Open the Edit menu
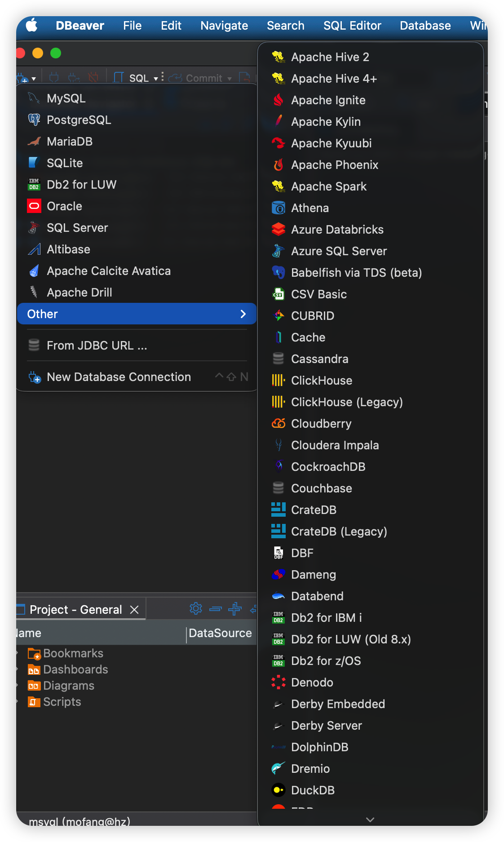Screen dimensions: 504x842 171,26
